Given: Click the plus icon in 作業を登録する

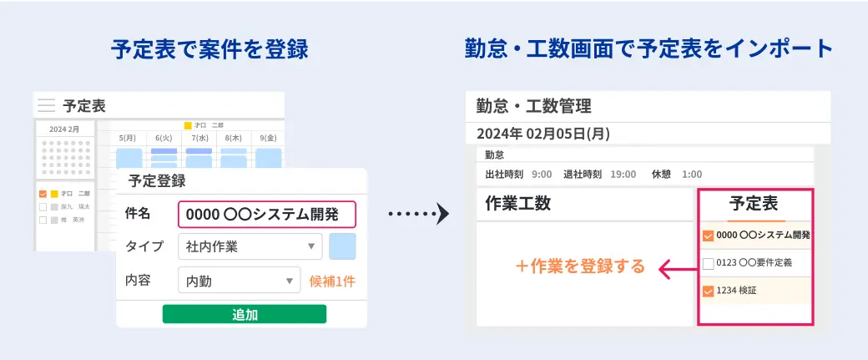Looking at the screenshot, I should 522,266.
